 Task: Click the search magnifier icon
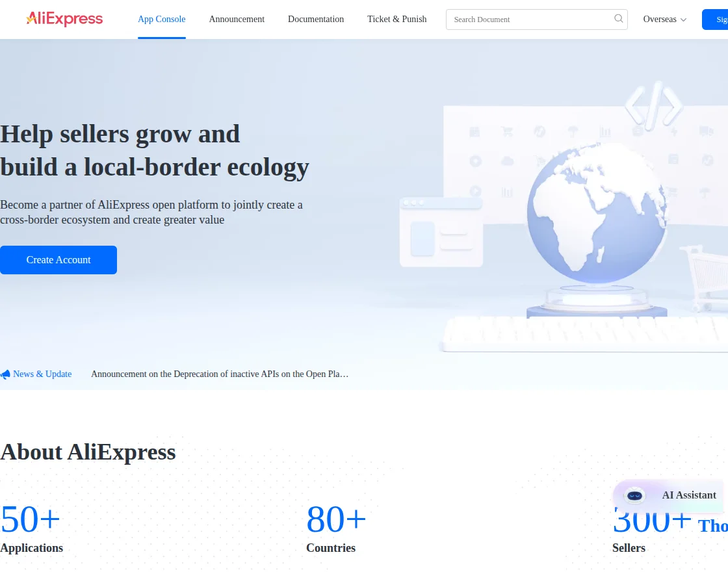pyautogui.click(x=617, y=19)
